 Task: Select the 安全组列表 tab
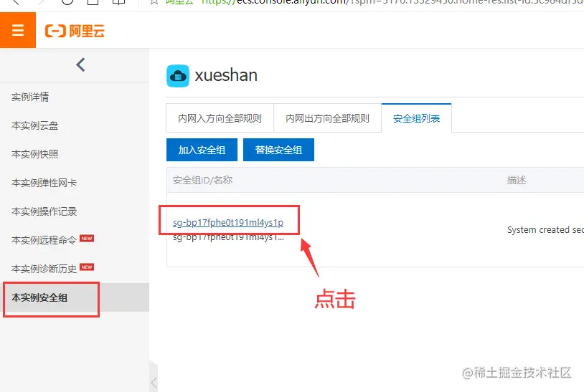416,118
